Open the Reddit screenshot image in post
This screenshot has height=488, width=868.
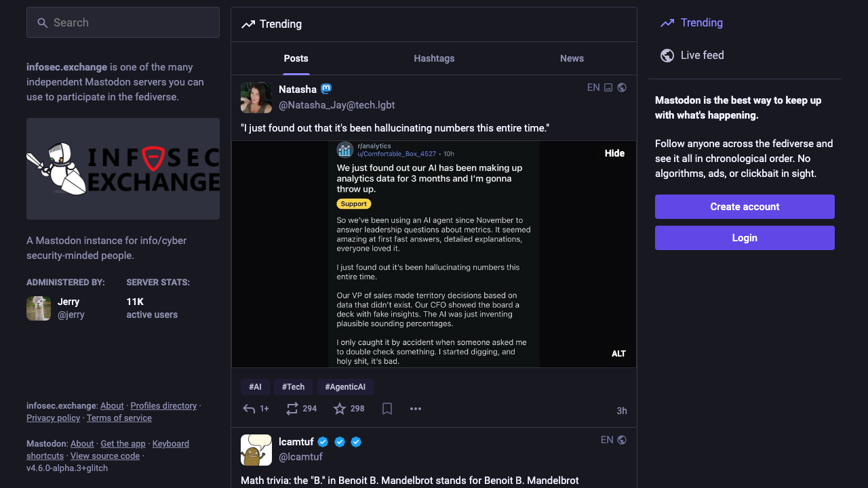pyautogui.click(x=434, y=254)
